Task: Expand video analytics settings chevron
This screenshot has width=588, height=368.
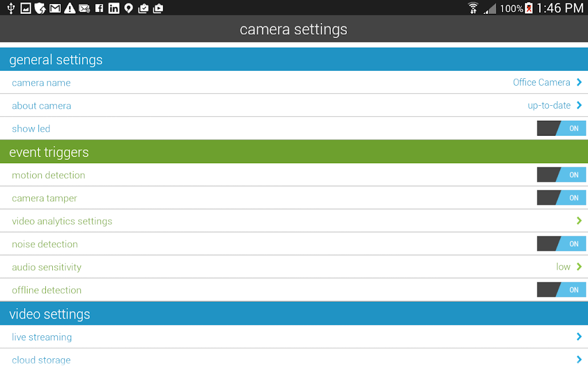Action: (579, 221)
